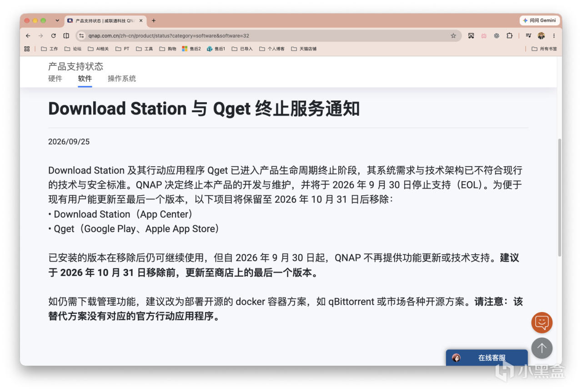Open the 购物 bookmark folder

tap(168, 49)
